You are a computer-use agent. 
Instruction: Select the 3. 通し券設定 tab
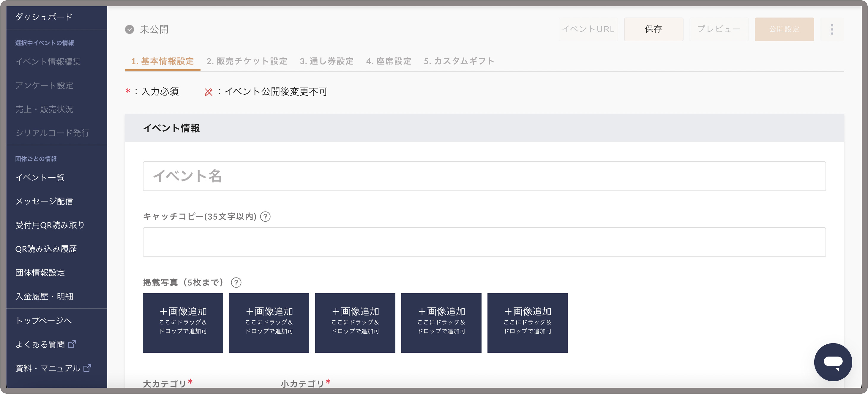pos(326,61)
